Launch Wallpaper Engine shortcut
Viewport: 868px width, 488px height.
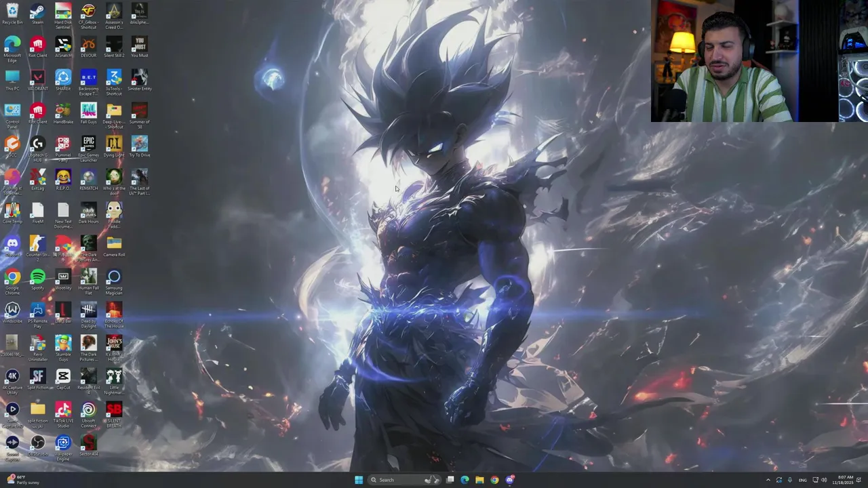click(x=63, y=448)
